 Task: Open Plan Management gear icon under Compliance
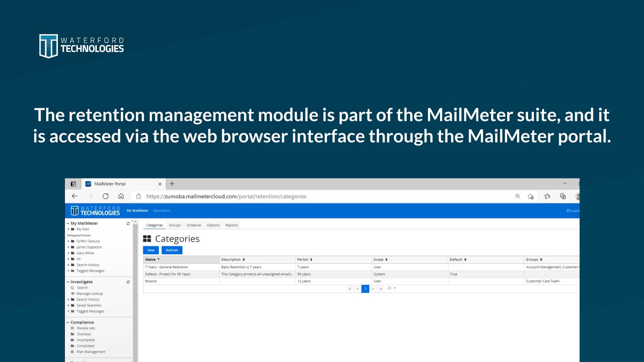[x=72, y=352]
